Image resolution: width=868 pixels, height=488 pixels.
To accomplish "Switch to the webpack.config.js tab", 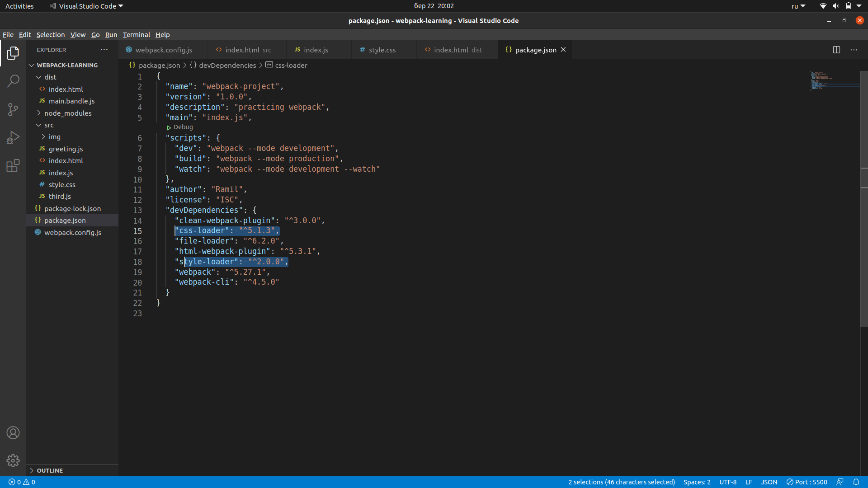I will click(163, 50).
